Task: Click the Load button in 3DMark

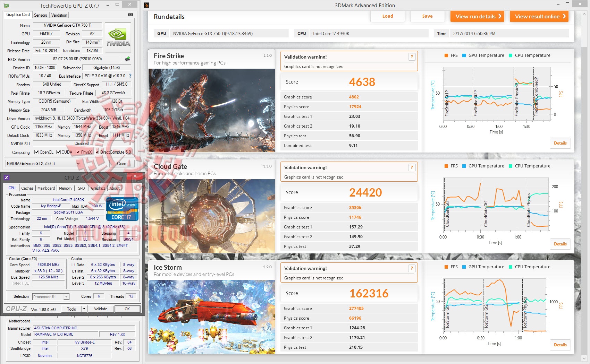Action: (x=388, y=16)
